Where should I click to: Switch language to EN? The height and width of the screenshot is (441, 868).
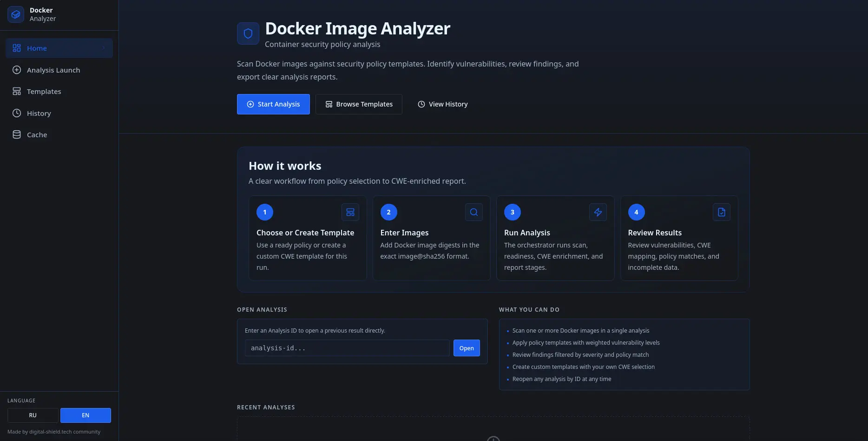tap(85, 415)
